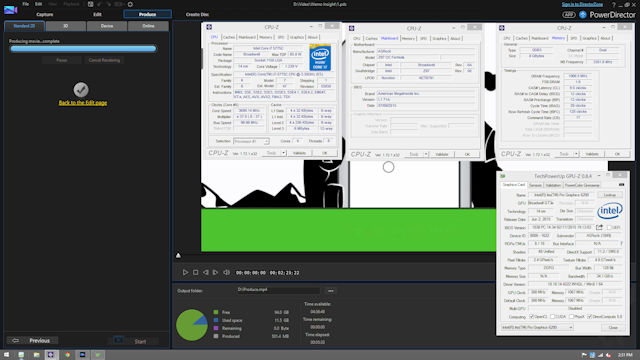
Task: Select the Standard 2D output tab
Action: click(24, 26)
